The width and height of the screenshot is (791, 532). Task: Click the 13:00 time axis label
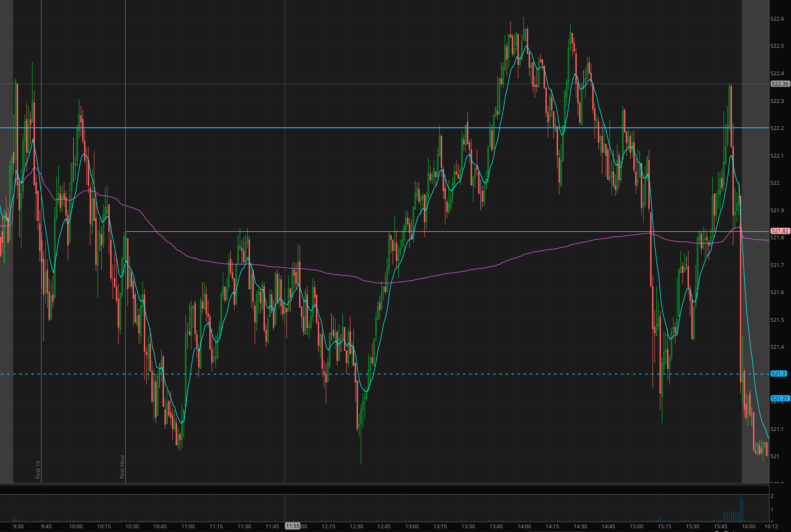click(412, 526)
